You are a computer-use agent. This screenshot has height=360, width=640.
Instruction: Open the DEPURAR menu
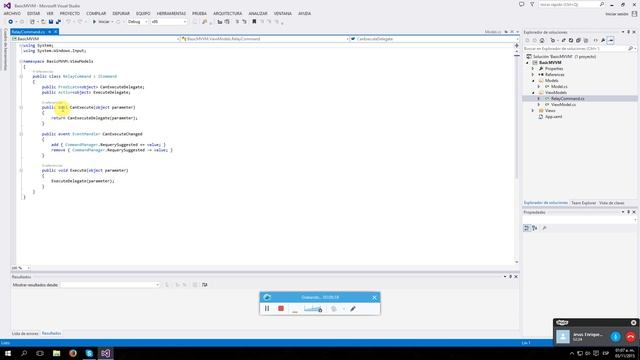pos(121,13)
